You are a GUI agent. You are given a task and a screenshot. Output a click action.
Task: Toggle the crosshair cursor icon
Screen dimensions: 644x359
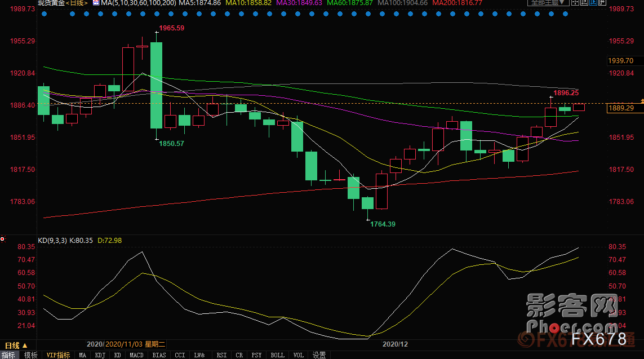(575, 2)
